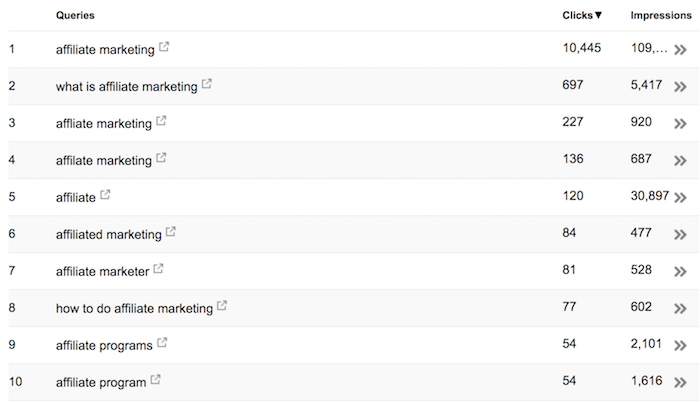Open external link icon for 'affiliate program'
The width and height of the screenshot is (700, 402).
pyautogui.click(x=155, y=380)
